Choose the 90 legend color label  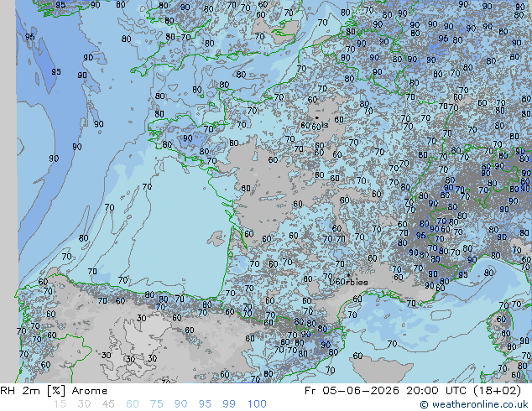(x=181, y=404)
